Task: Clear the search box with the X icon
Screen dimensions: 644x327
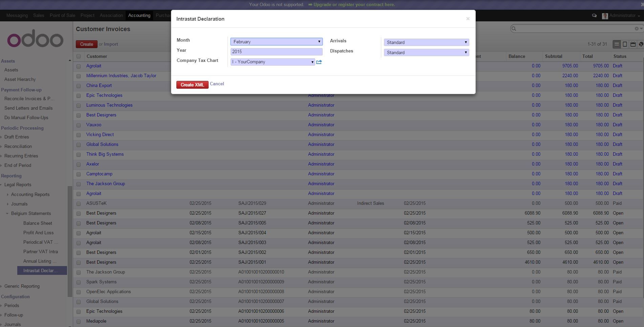Action: (x=637, y=29)
